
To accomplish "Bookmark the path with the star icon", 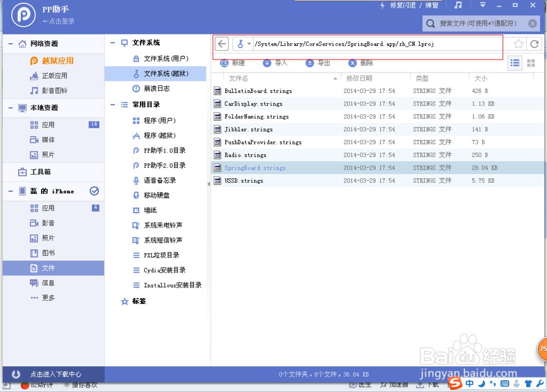I will point(519,44).
